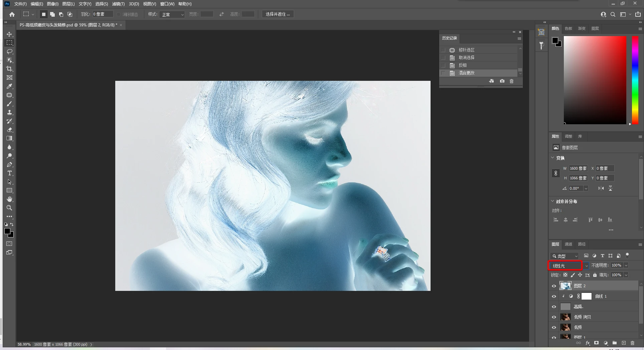Select the Lasso tool
The image size is (644, 350).
[x=9, y=51]
